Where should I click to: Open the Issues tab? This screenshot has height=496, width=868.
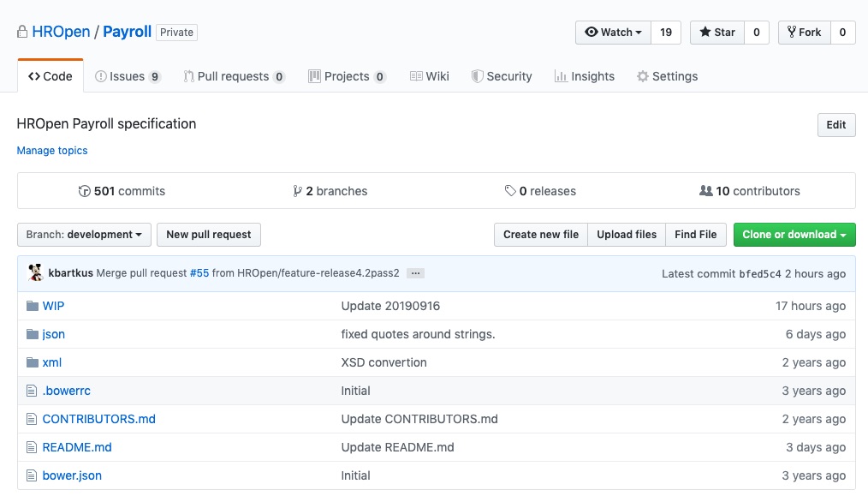tap(128, 76)
